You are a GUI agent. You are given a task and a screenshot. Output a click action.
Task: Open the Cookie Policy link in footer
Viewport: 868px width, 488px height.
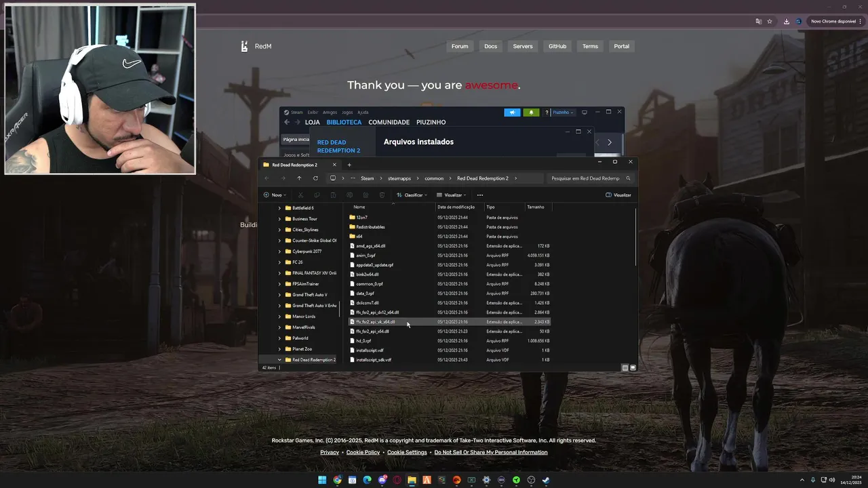[363, 452]
